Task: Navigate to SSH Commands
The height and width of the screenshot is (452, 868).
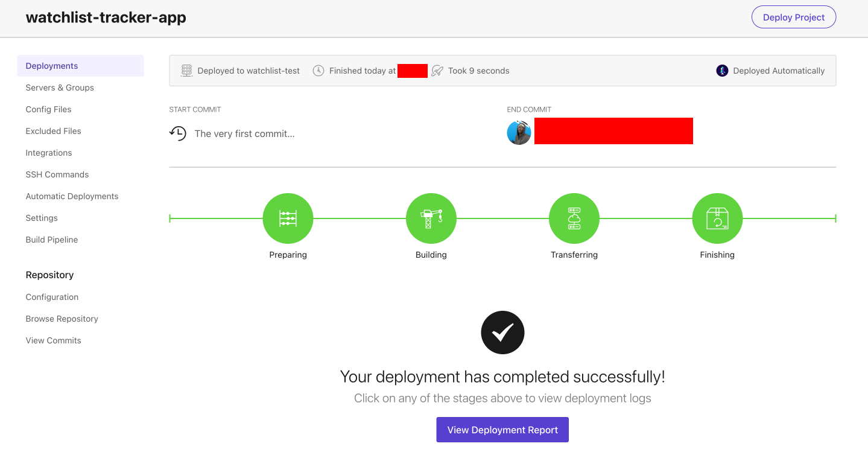Action: [x=57, y=174]
